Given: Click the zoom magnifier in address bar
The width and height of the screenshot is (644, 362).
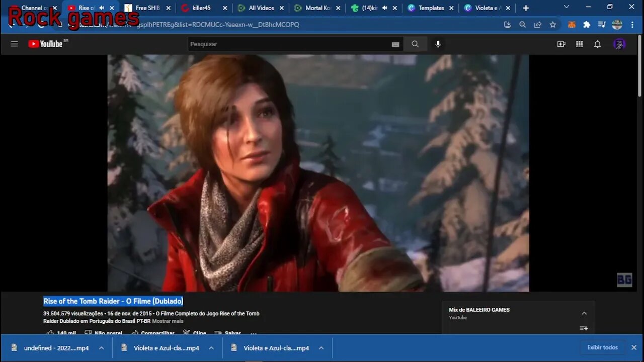Looking at the screenshot, I should click(x=522, y=25).
